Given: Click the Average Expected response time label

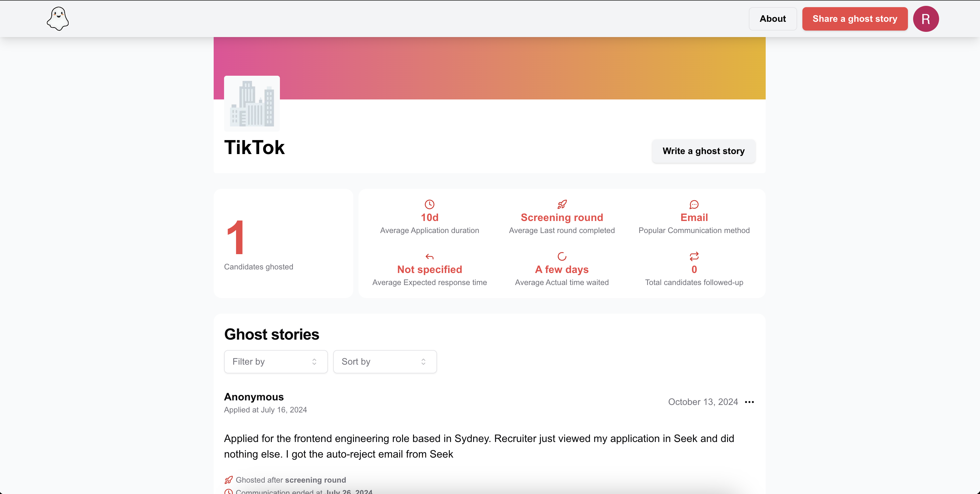Looking at the screenshot, I should (430, 282).
